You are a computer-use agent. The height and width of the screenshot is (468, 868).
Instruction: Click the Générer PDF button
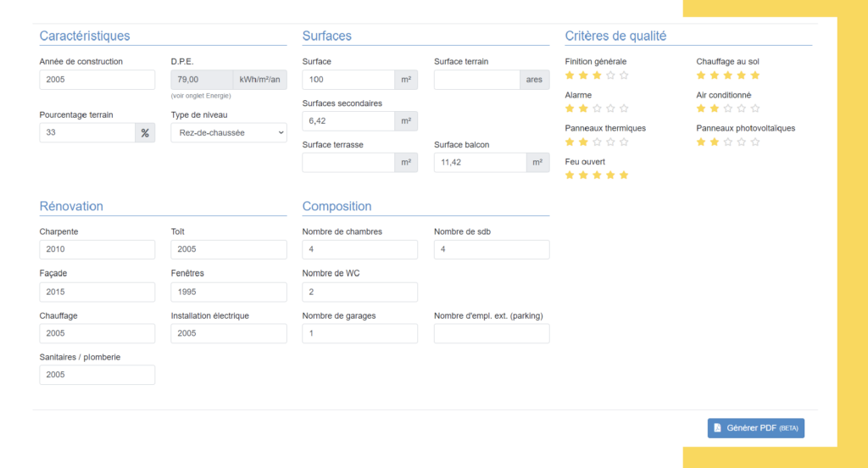[x=755, y=428]
